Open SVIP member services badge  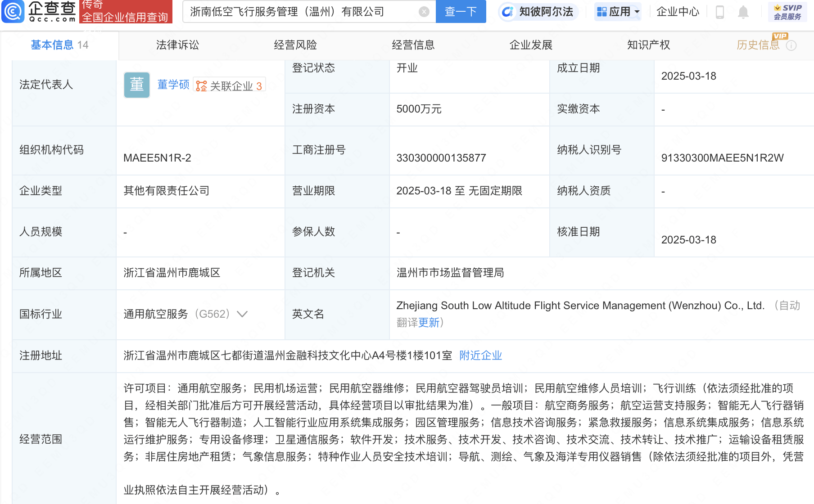[787, 12]
